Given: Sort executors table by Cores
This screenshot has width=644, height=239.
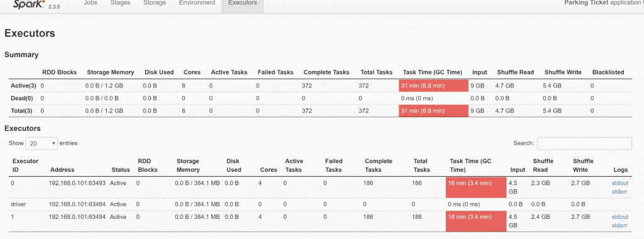Looking at the screenshot, I should click(x=268, y=170).
